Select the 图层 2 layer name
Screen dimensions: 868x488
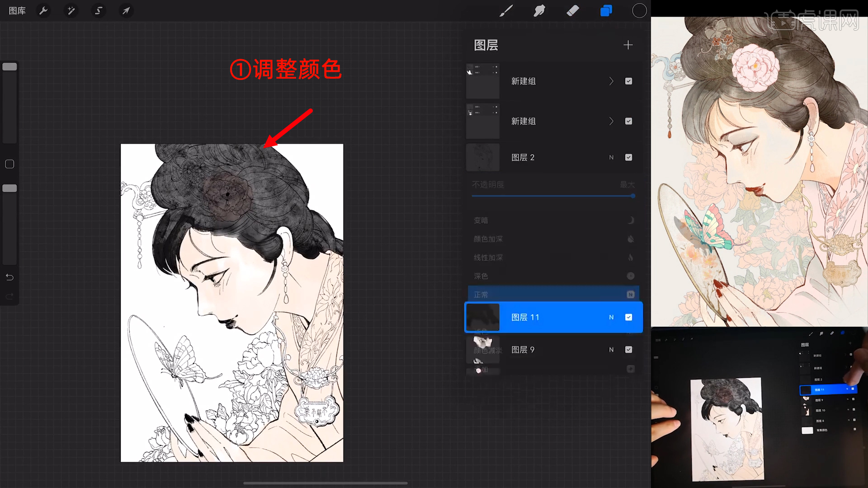(523, 157)
